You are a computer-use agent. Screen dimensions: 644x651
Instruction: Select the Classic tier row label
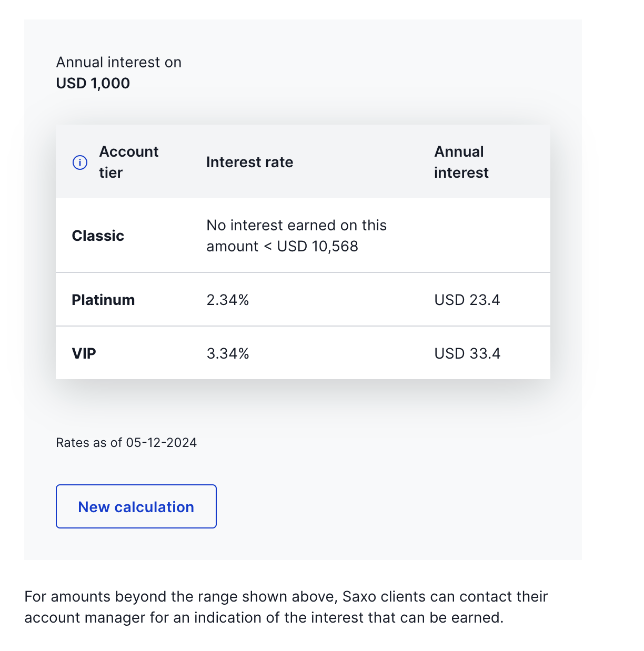(98, 236)
